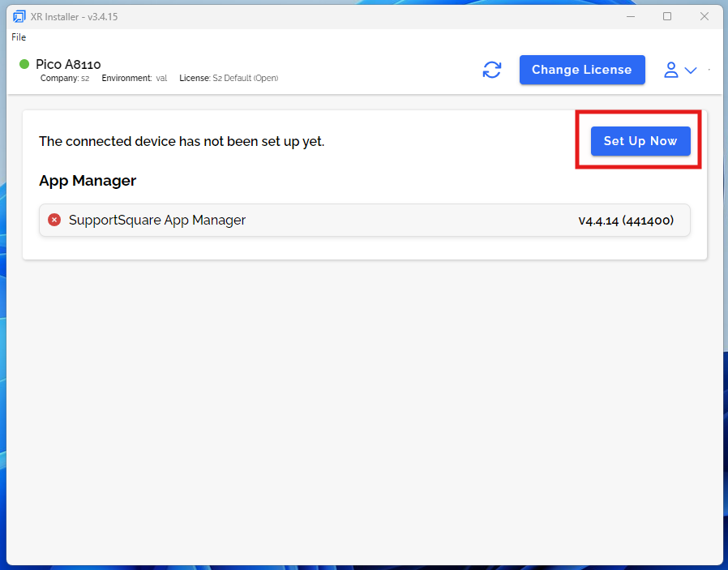Image resolution: width=728 pixels, height=570 pixels.
Task: Click the Pico A8110 device name
Action: pyautogui.click(x=68, y=64)
